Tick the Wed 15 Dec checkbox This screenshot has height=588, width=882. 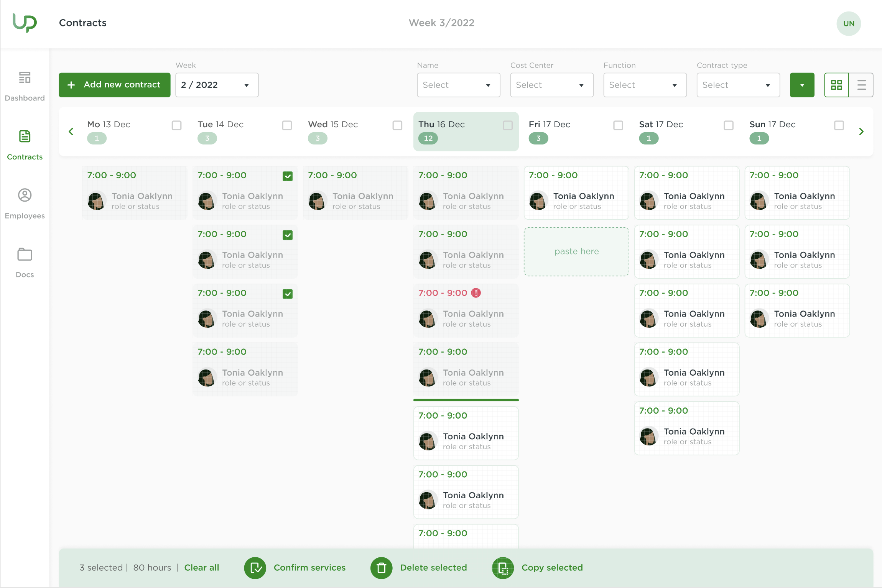pos(397,125)
